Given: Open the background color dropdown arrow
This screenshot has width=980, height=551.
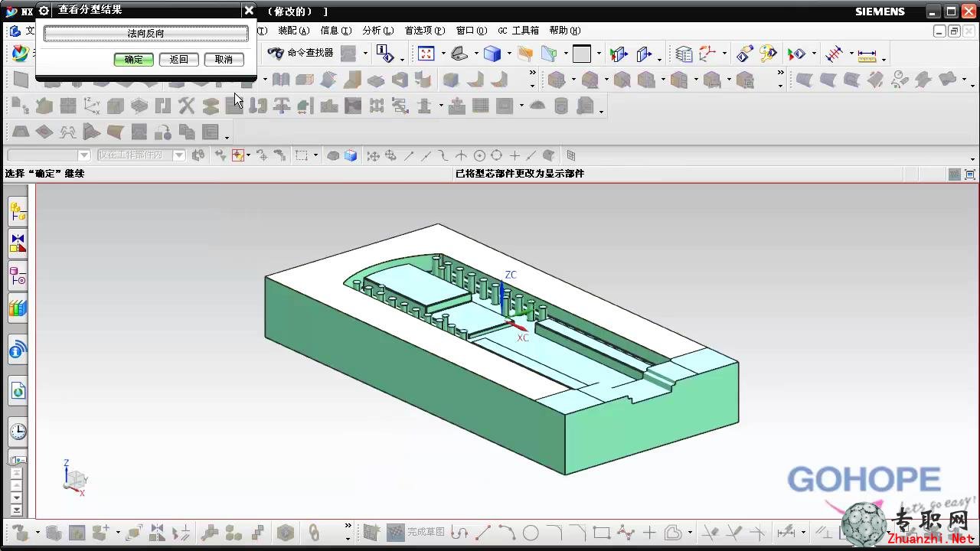Looking at the screenshot, I should [599, 54].
